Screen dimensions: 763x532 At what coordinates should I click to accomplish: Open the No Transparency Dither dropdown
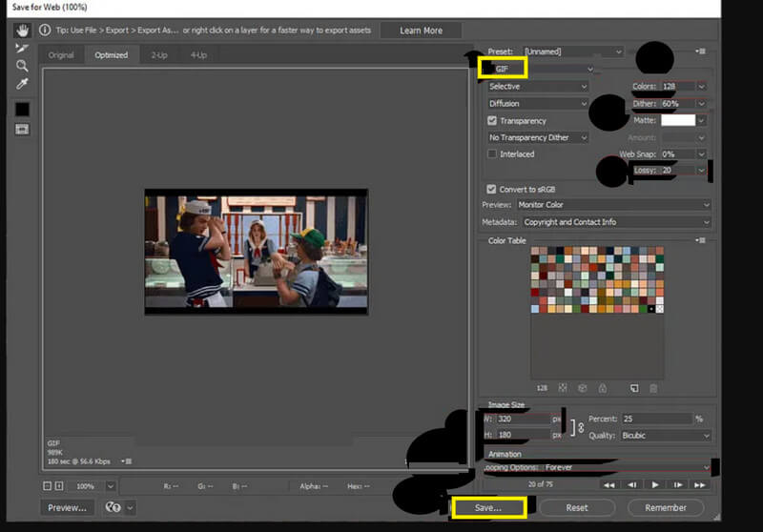point(538,137)
